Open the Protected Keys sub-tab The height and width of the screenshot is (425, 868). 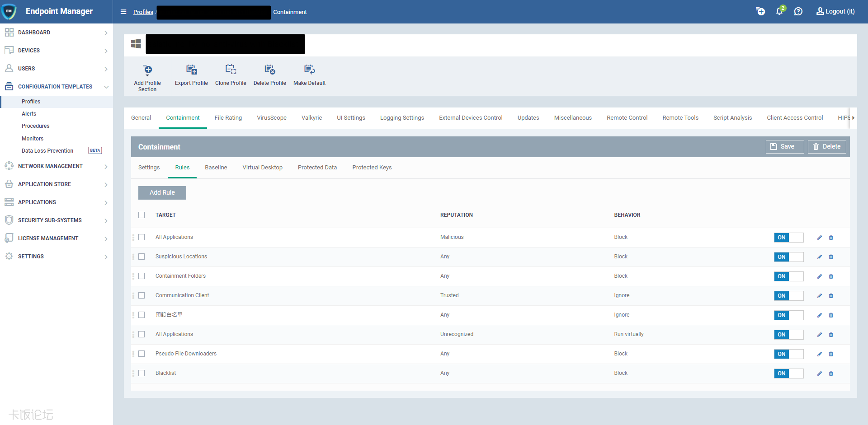372,168
